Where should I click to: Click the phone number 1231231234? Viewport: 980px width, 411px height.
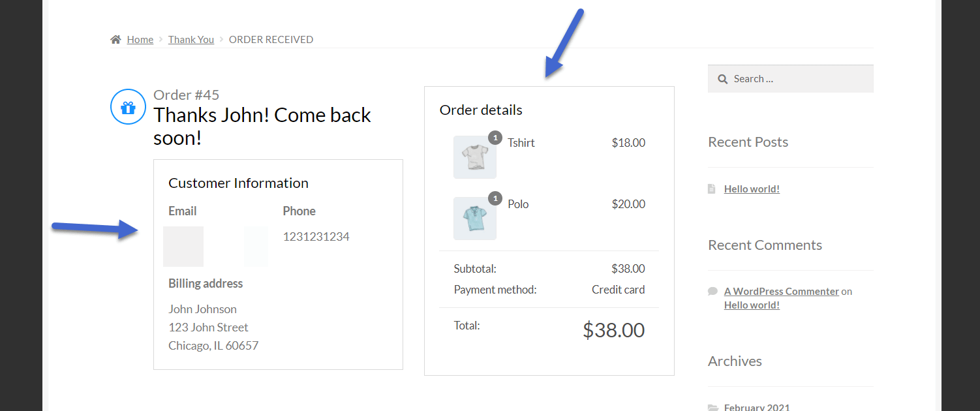[x=316, y=237]
